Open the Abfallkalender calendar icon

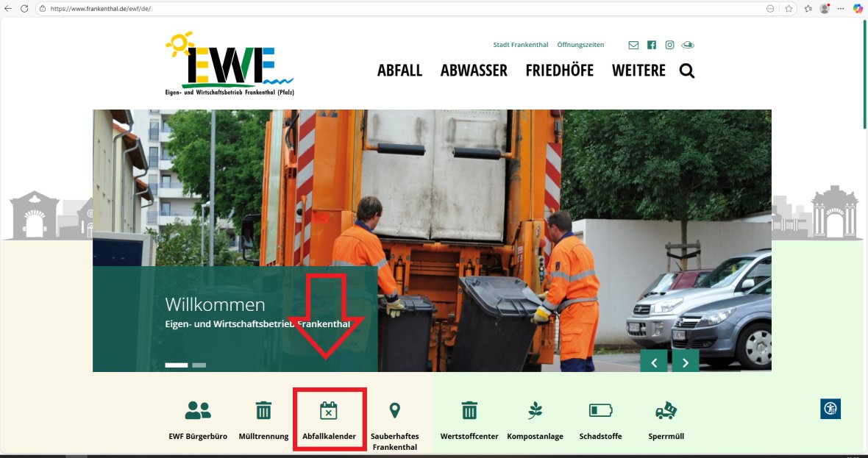[329, 411]
